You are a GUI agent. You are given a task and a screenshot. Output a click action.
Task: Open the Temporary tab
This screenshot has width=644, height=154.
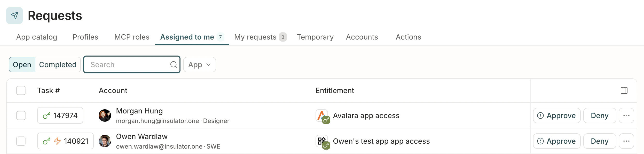315,37
